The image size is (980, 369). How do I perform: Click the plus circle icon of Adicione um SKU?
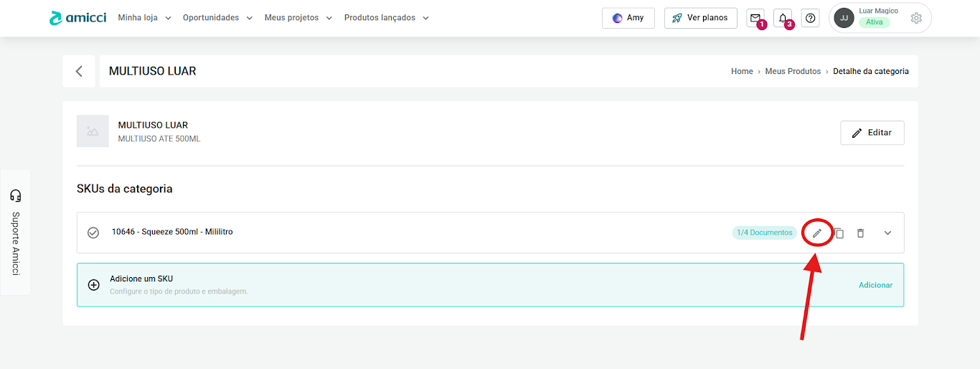tap(93, 284)
